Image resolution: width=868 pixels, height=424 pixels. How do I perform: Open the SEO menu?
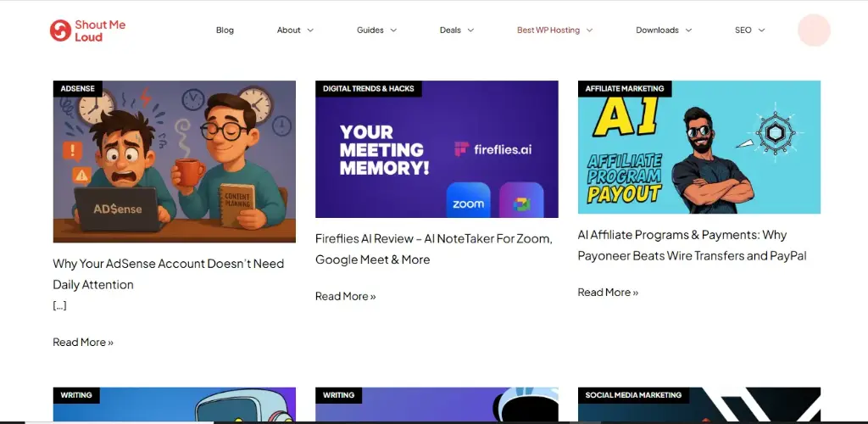pos(743,31)
